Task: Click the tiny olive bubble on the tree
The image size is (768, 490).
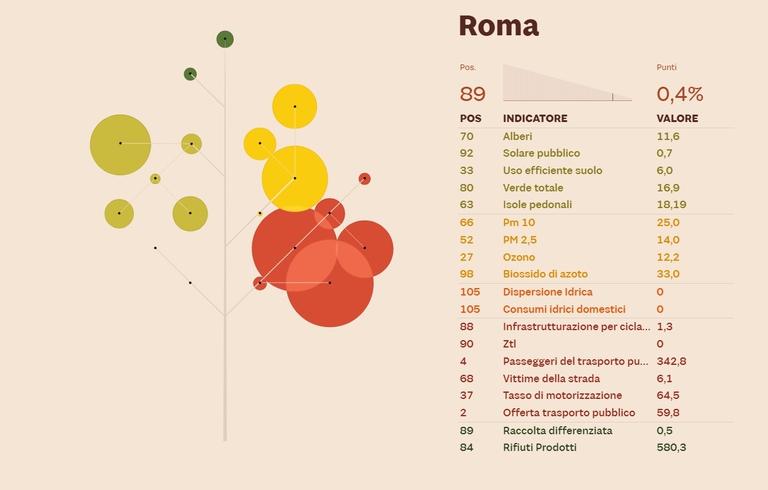Action: (155, 179)
